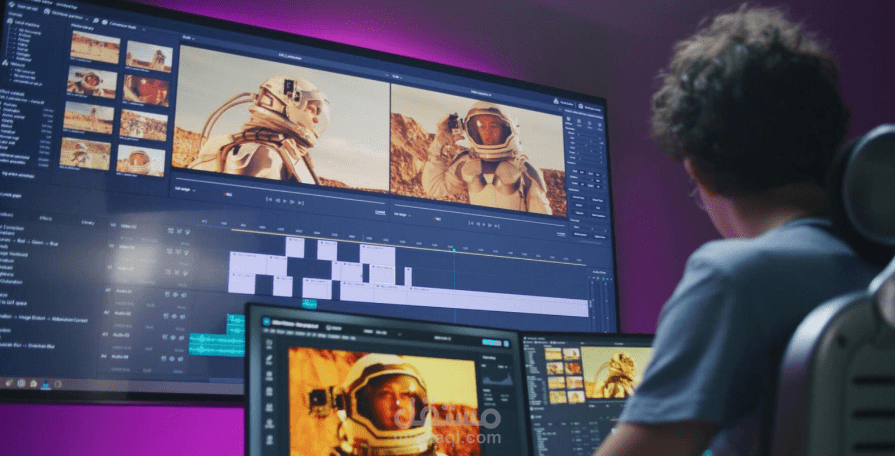Image resolution: width=895 pixels, height=456 pixels.
Task: Click the magnifier search icon in top toolbar
Action: click(96, 21)
